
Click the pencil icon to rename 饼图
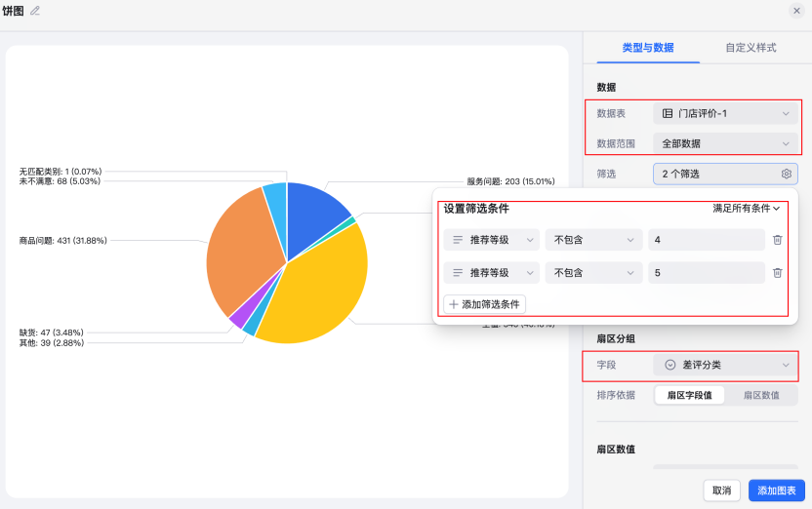coord(36,11)
